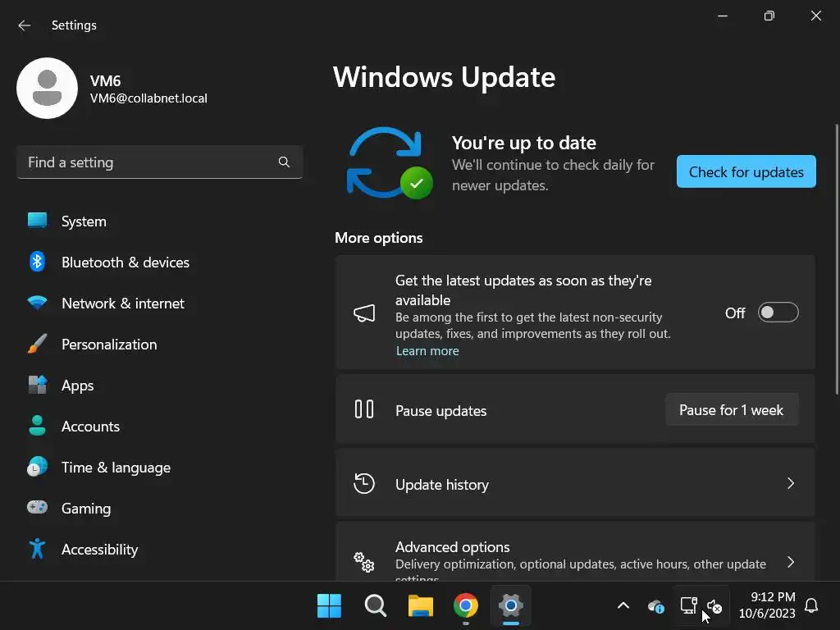Click the taskbar clock 9:12 PM
Image resolution: width=840 pixels, height=630 pixels.
pos(773,596)
